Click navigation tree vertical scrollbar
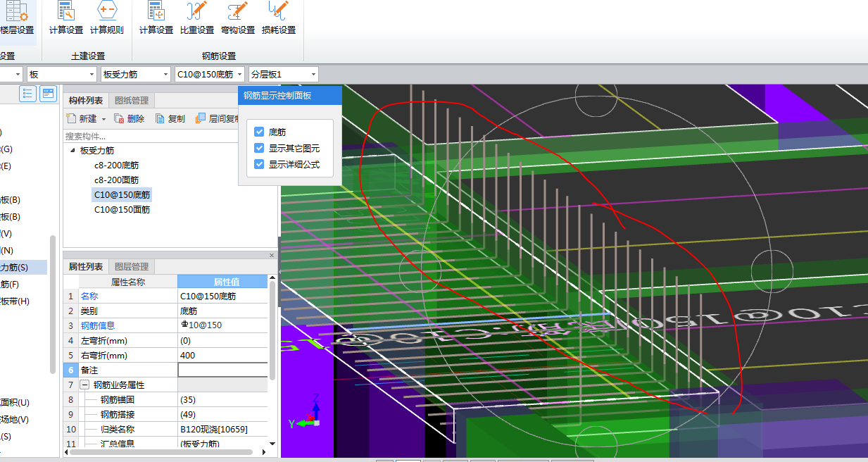Viewport: 868px width, 462px height. 53,304
